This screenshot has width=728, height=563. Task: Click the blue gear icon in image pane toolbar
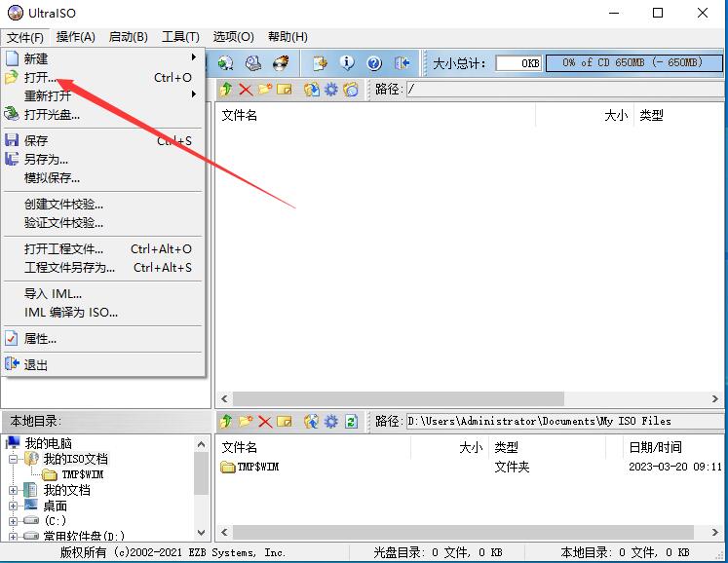click(x=331, y=89)
